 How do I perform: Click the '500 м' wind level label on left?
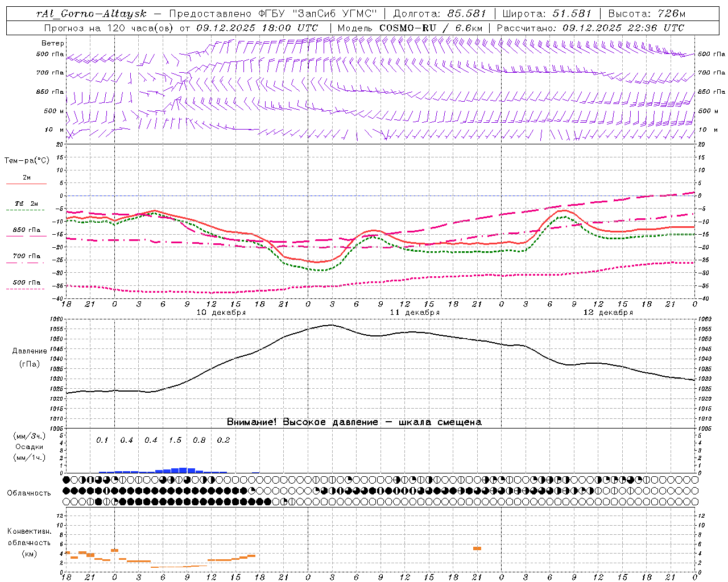(54, 111)
